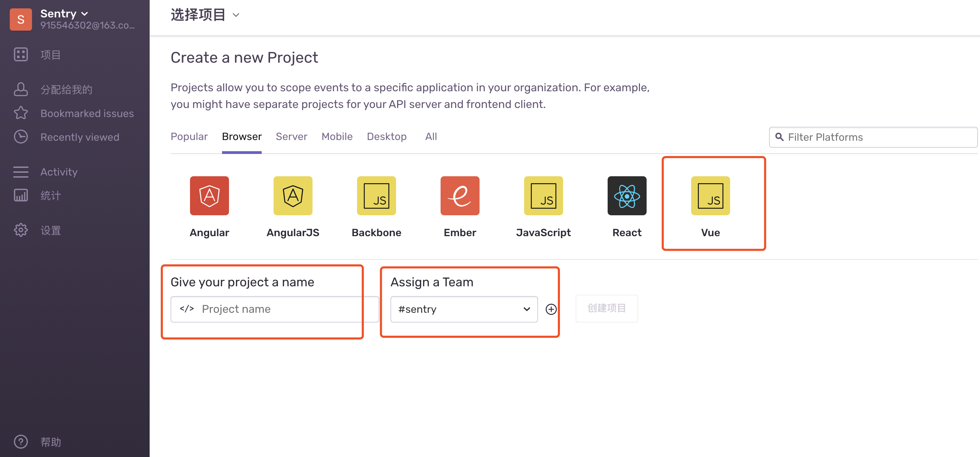Image resolution: width=980 pixels, height=457 pixels.
Task: Click the Activity list icon
Action: pyautogui.click(x=21, y=172)
